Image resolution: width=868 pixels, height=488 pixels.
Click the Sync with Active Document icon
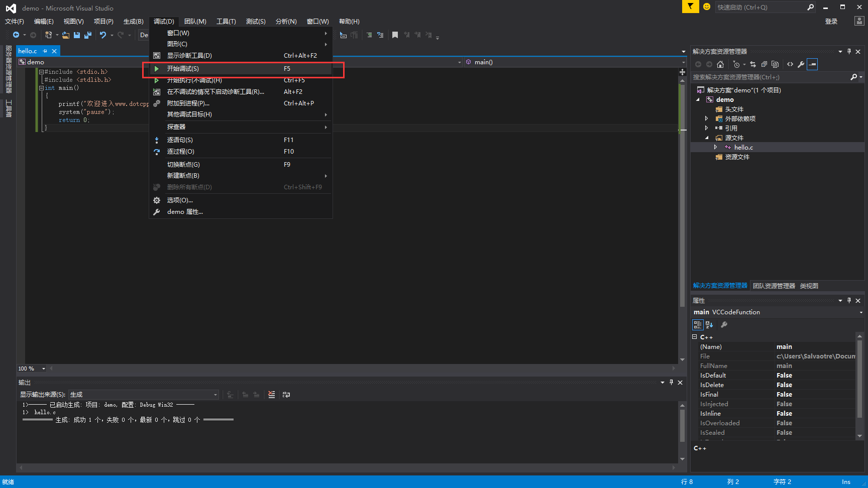point(753,64)
